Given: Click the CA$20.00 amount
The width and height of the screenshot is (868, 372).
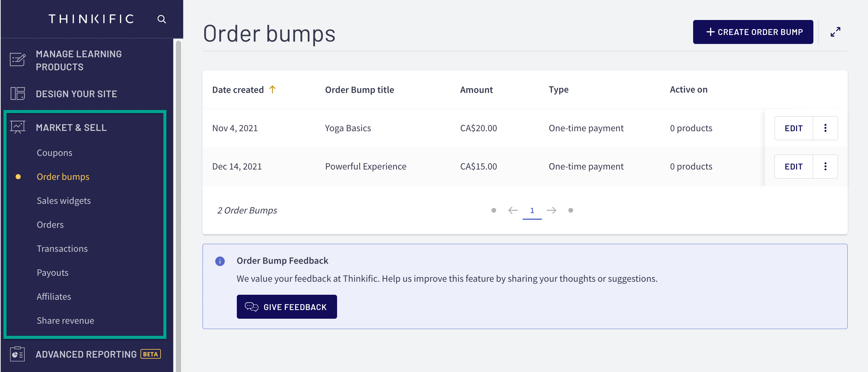Looking at the screenshot, I should [x=479, y=128].
